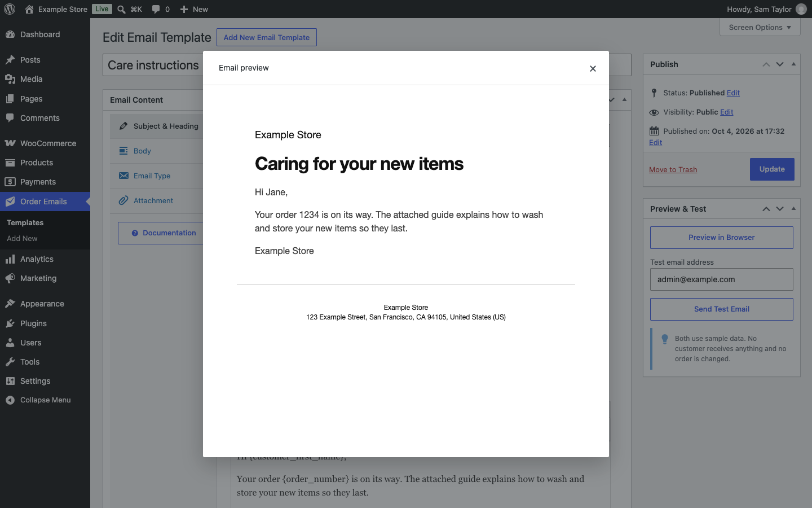Click the Pages icon in the sidebar

pyautogui.click(x=10, y=99)
